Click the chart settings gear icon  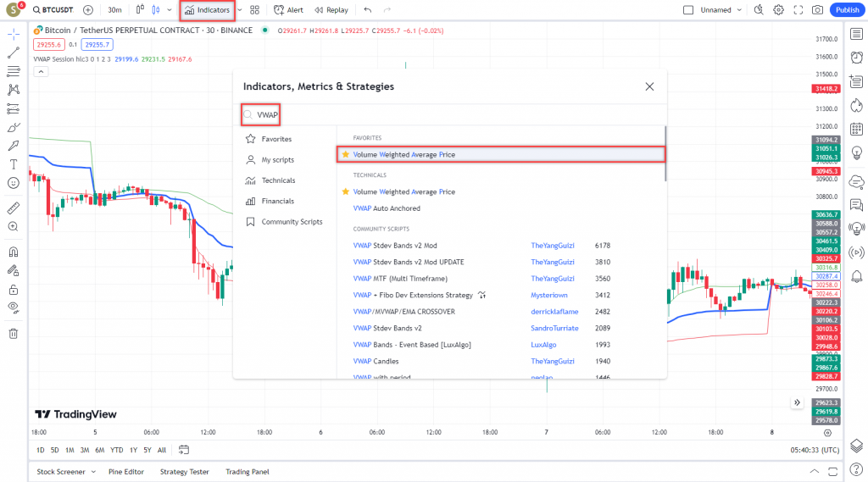pos(778,10)
